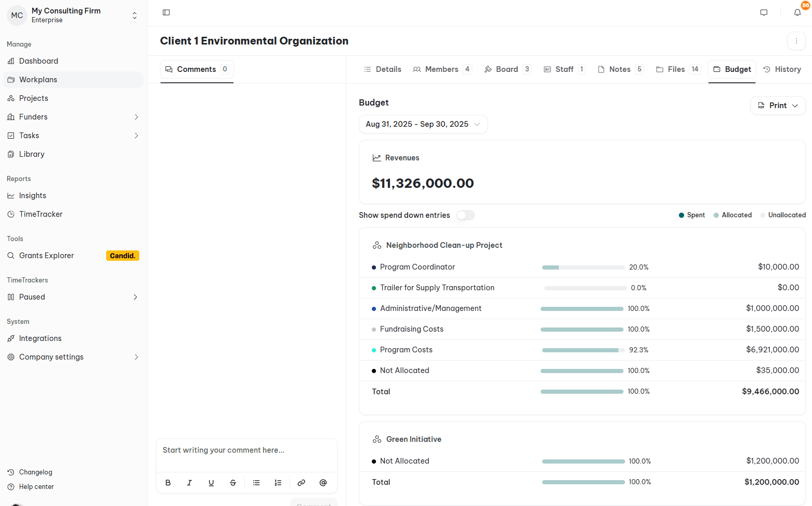This screenshot has width=812, height=506.
Task: Click the bold formatting icon
Action: tap(168, 483)
